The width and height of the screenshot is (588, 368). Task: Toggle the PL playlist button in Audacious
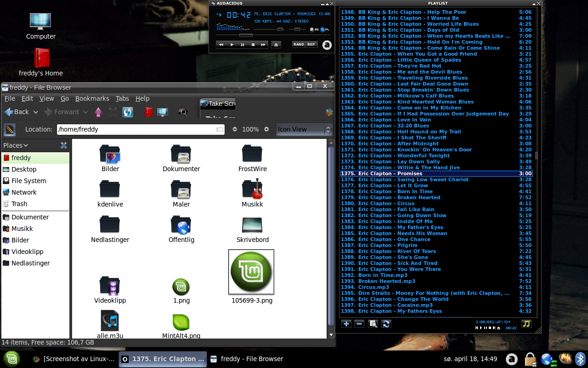click(x=325, y=29)
